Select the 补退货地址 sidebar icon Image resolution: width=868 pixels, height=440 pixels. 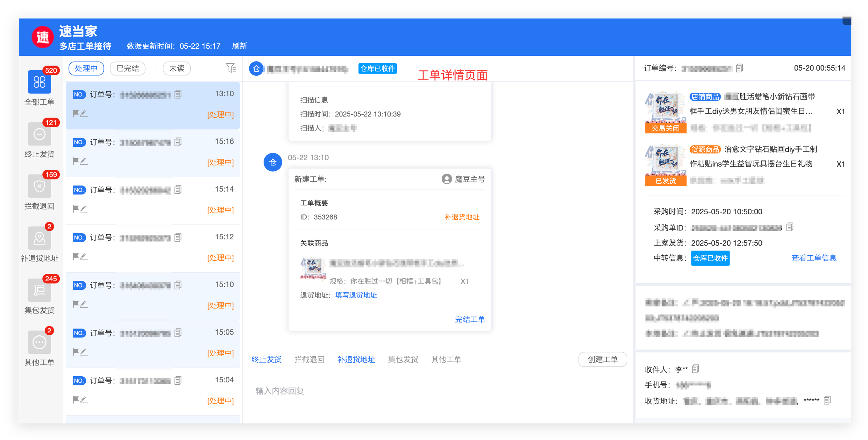point(39,238)
